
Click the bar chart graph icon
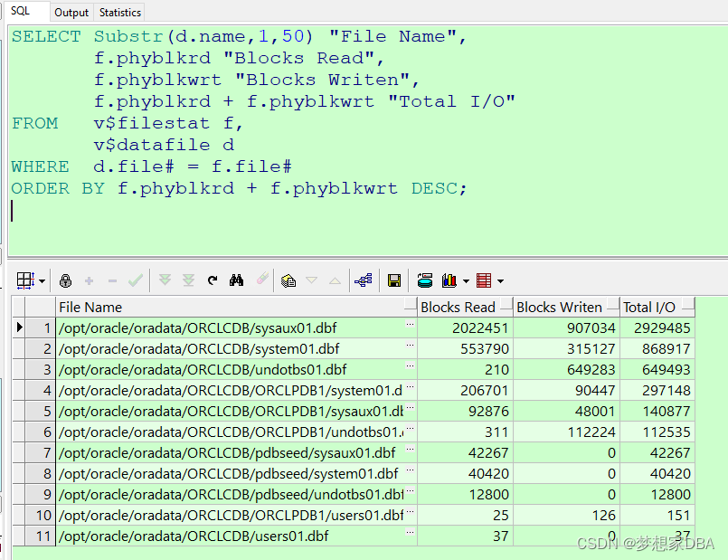[449, 280]
